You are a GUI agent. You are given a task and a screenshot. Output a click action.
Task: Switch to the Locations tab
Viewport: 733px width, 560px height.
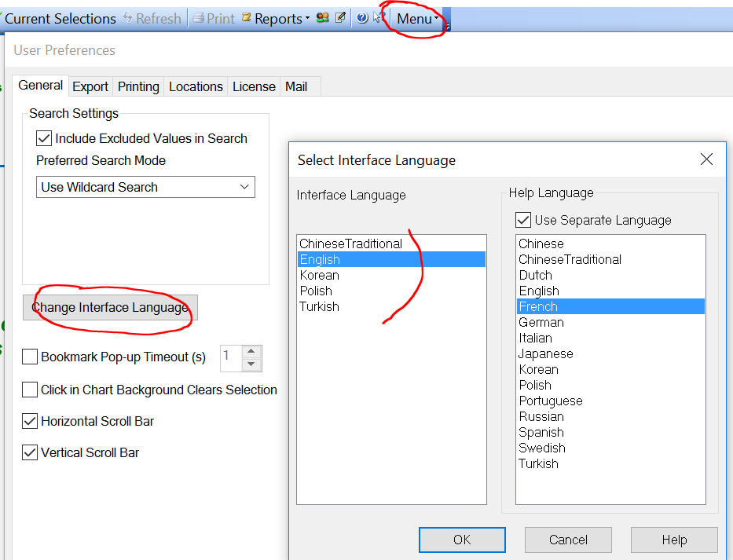point(196,86)
